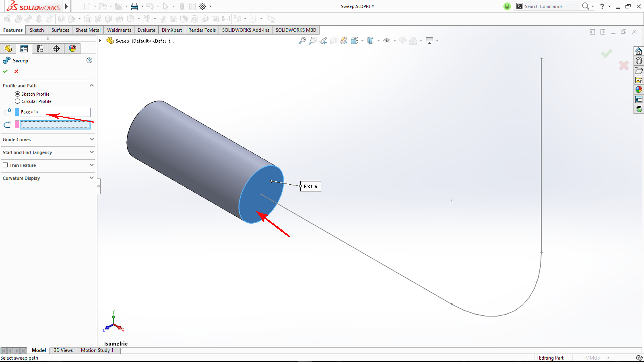Open the Options gear icon
Image resolution: width=644 pixels, height=362 pixels.
click(202, 6)
